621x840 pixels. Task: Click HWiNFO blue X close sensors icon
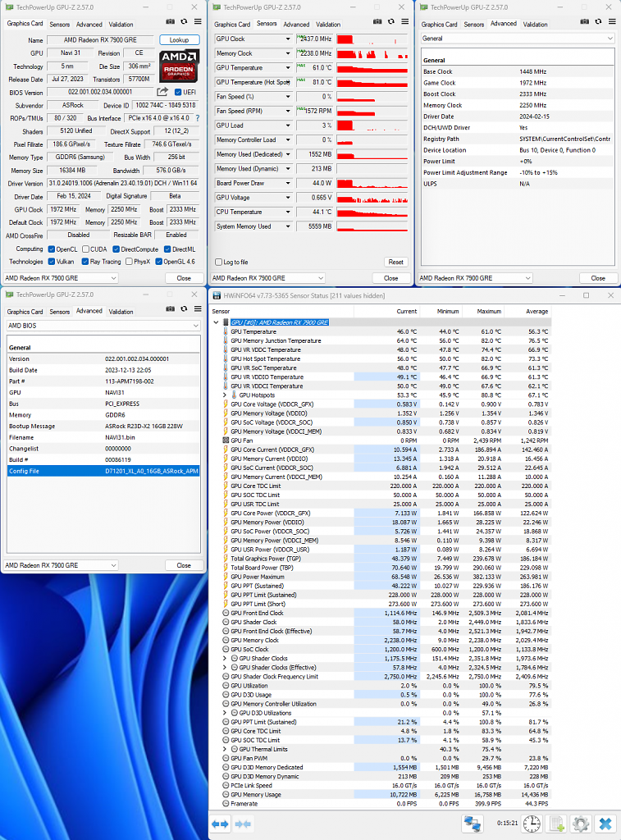tap(605, 824)
